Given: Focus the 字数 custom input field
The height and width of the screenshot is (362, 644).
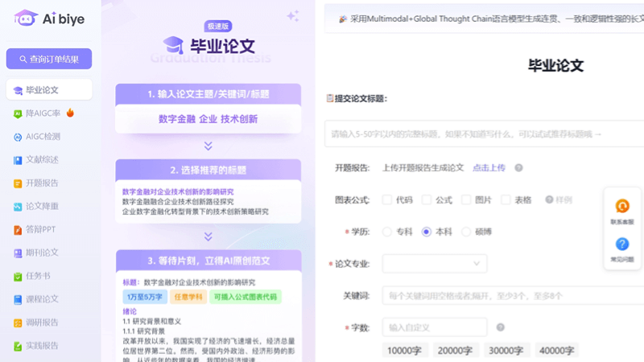Looking at the screenshot, I should click(435, 327).
